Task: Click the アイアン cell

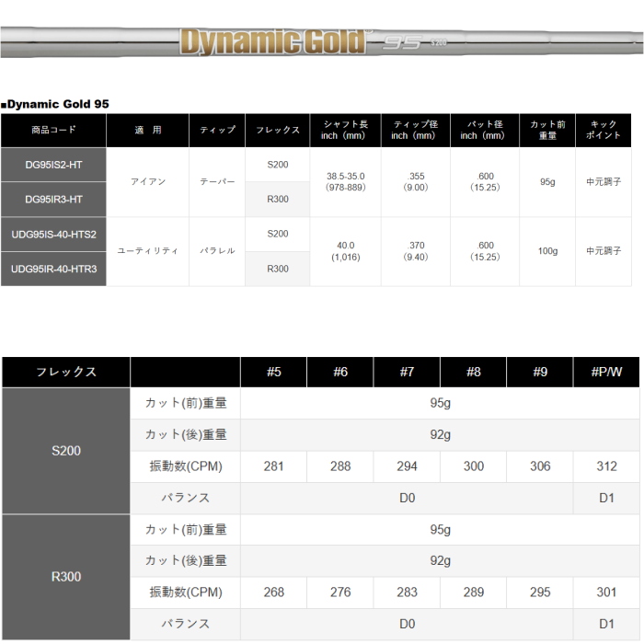Action: coord(147,181)
